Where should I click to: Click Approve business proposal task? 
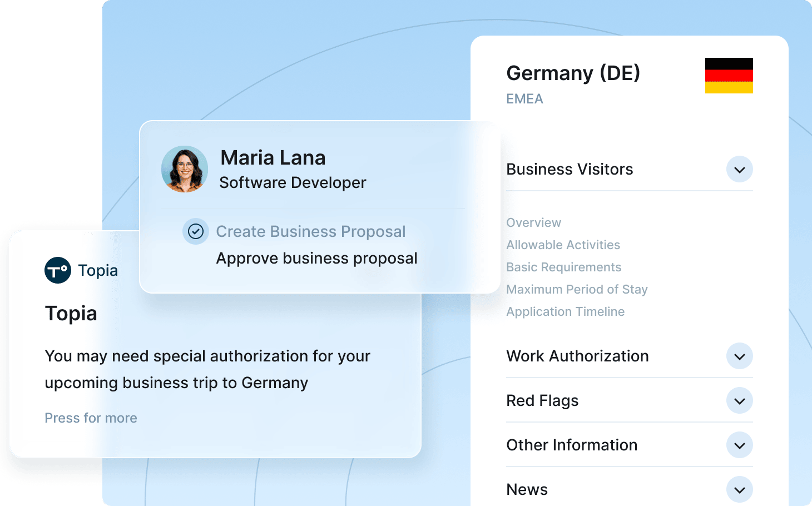point(316,259)
